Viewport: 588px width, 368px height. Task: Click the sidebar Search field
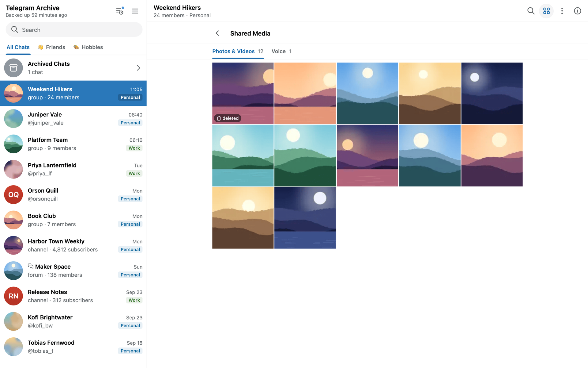(74, 30)
